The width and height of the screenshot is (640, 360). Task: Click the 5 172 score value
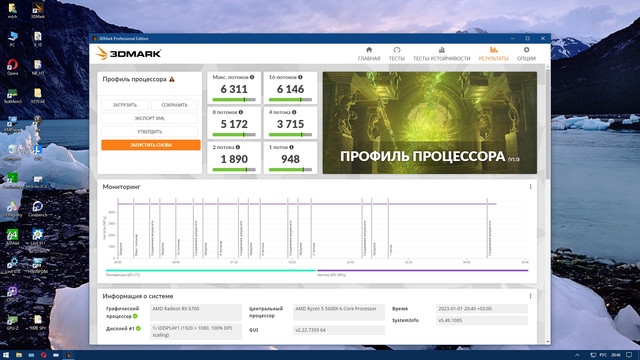coord(234,124)
